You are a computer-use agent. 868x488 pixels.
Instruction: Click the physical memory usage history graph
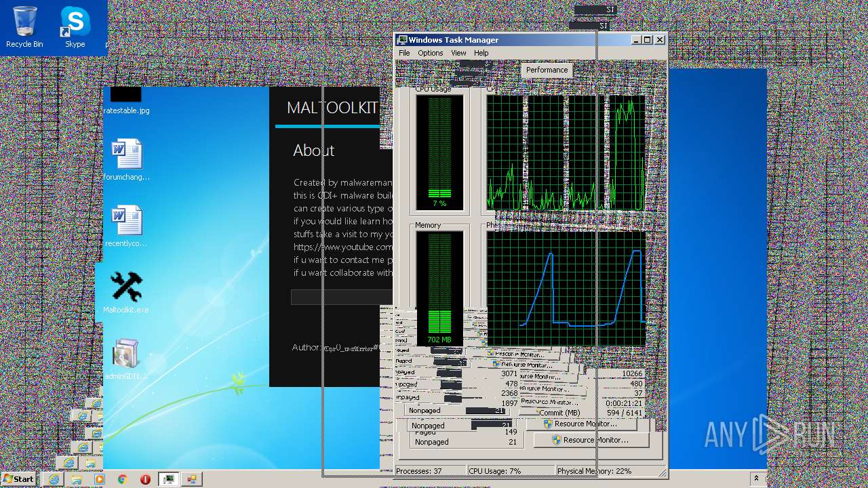pyautogui.click(x=566, y=289)
